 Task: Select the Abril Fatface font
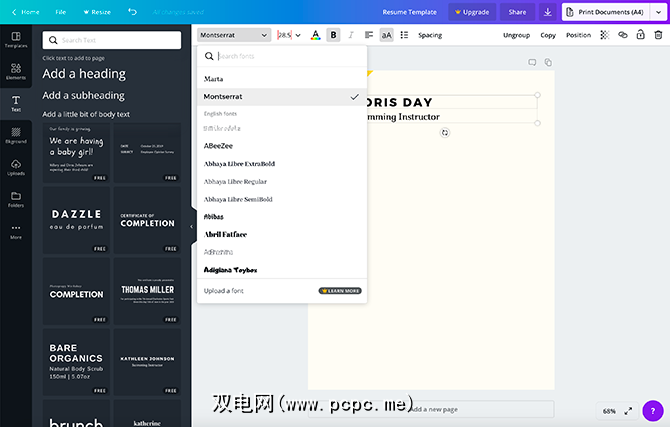[x=282, y=234]
